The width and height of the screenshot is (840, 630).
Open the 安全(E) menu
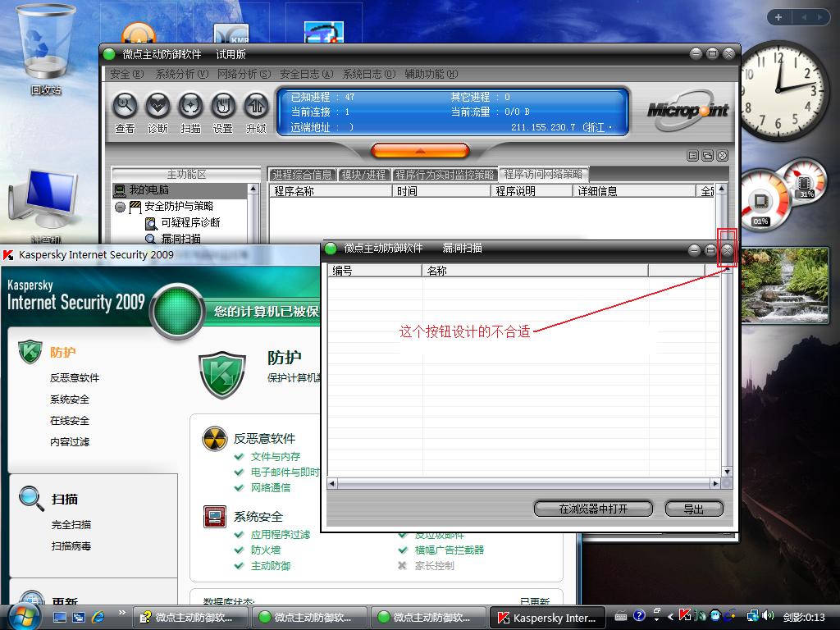tap(127, 74)
